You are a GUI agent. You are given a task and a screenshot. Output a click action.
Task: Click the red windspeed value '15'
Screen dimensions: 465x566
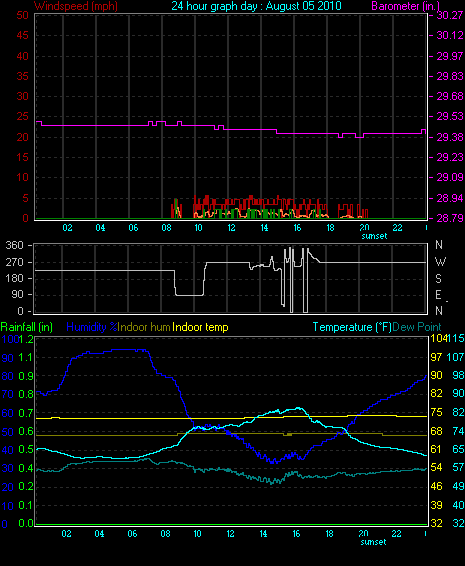click(22, 157)
